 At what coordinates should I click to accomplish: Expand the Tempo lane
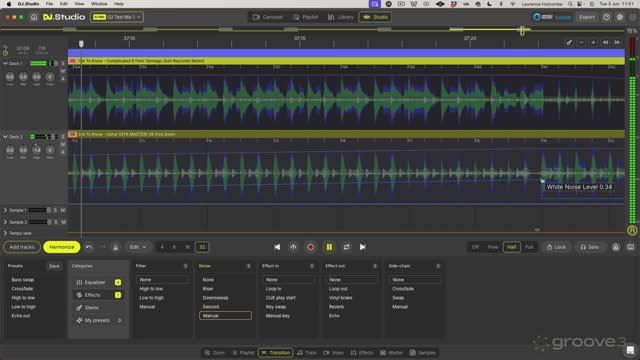point(5,233)
